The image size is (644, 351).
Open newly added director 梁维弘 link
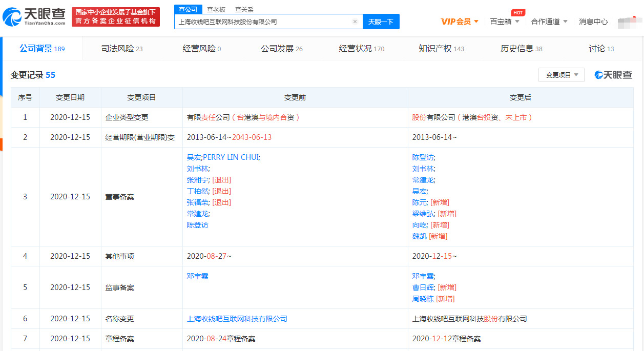[423, 214]
